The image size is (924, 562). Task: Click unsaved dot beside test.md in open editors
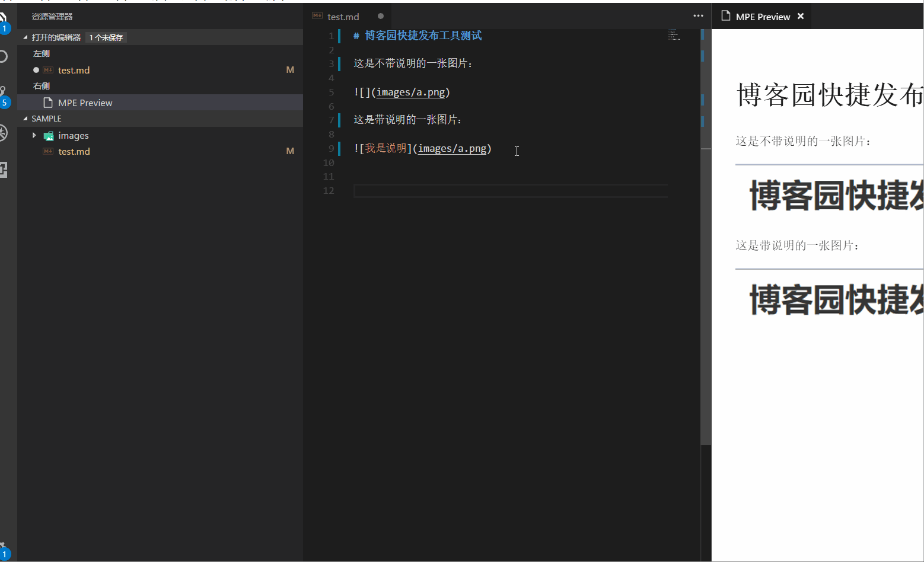[x=36, y=70]
